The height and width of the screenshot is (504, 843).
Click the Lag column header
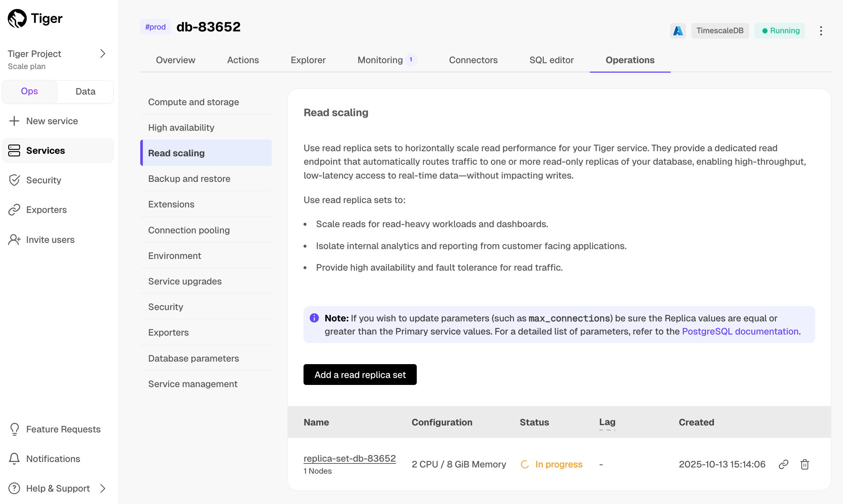[607, 422]
